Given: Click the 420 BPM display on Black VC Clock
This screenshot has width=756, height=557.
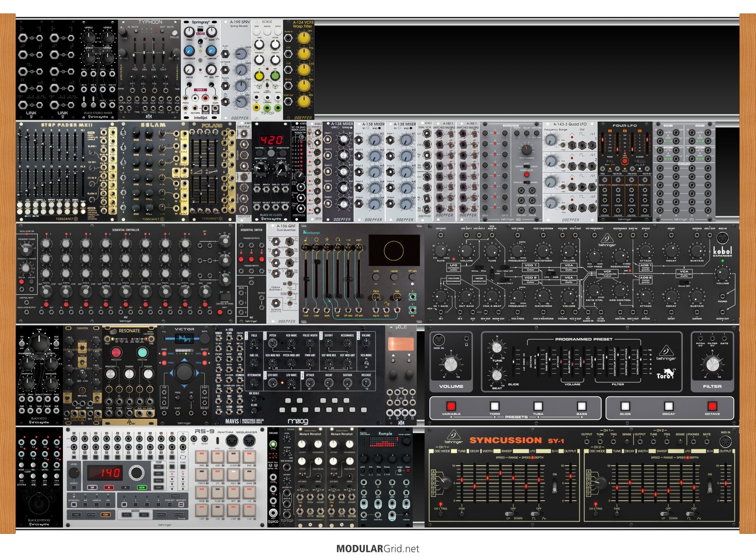Looking at the screenshot, I should 271,140.
